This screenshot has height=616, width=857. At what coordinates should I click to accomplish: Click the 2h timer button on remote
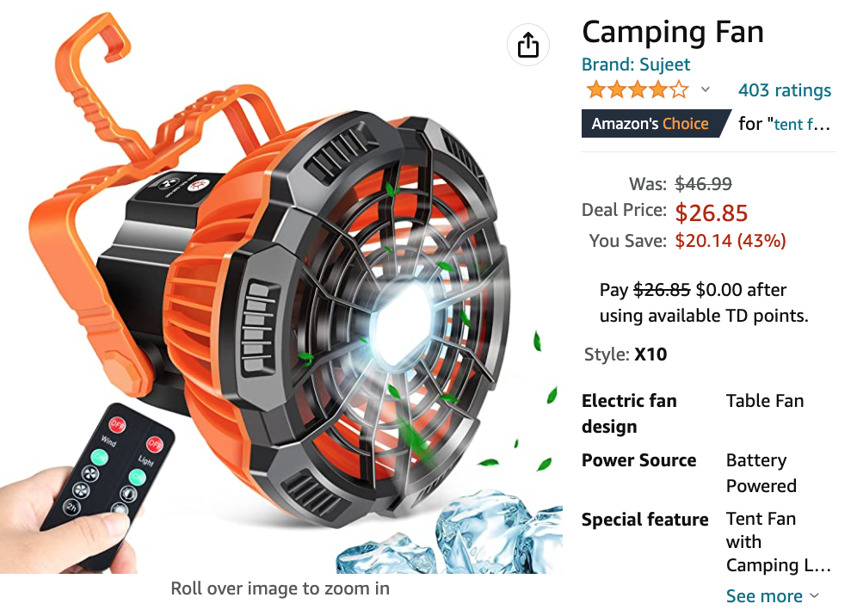pyautogui.click(x=71, y=508)
